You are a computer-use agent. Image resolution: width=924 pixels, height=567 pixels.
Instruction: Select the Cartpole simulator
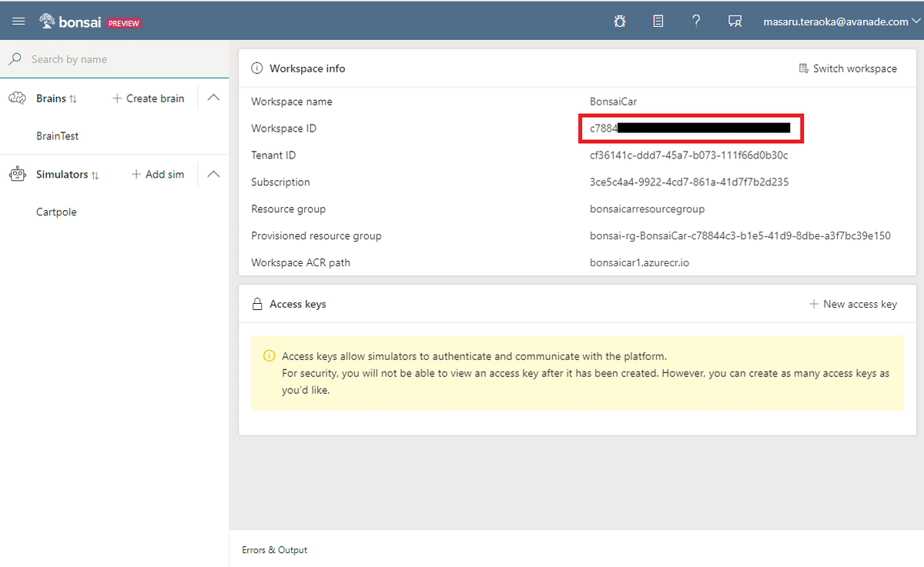tap(56, 212)
